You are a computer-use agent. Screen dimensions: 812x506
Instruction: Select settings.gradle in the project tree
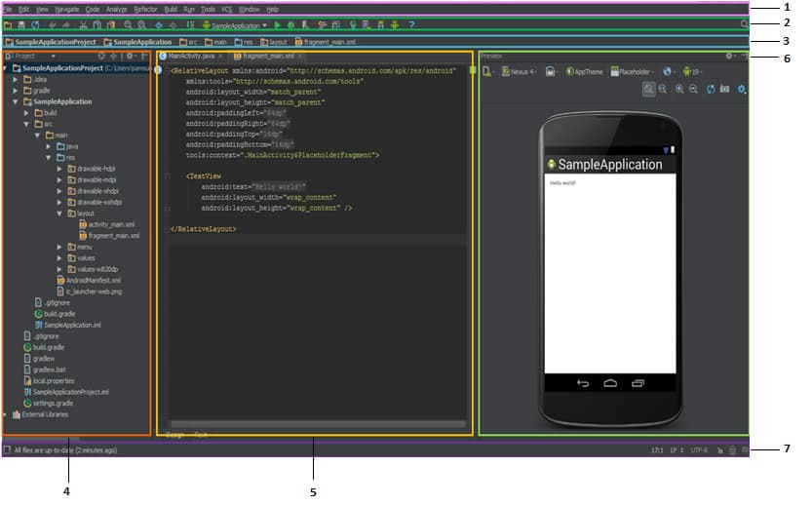48,404
